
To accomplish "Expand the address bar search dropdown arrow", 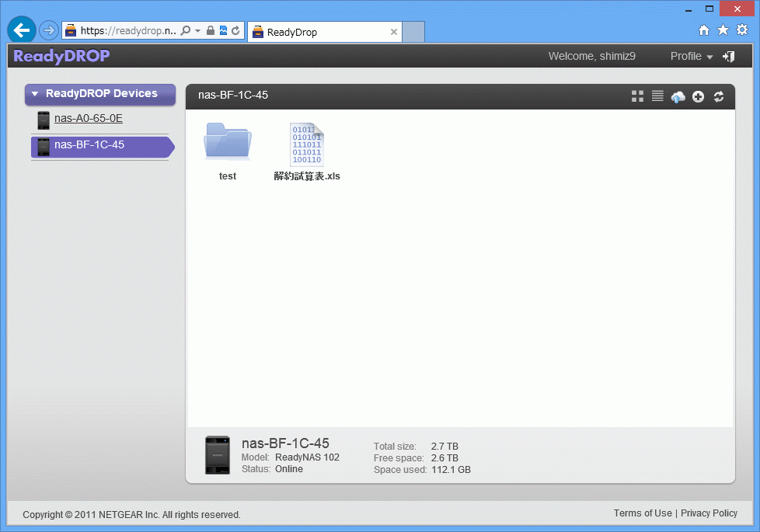I will pos(197,31).
